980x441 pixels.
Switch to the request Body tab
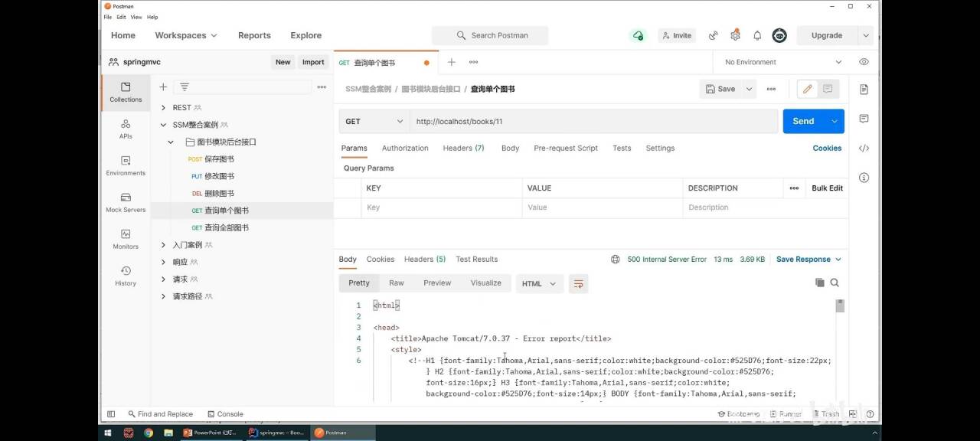(510, 148)
